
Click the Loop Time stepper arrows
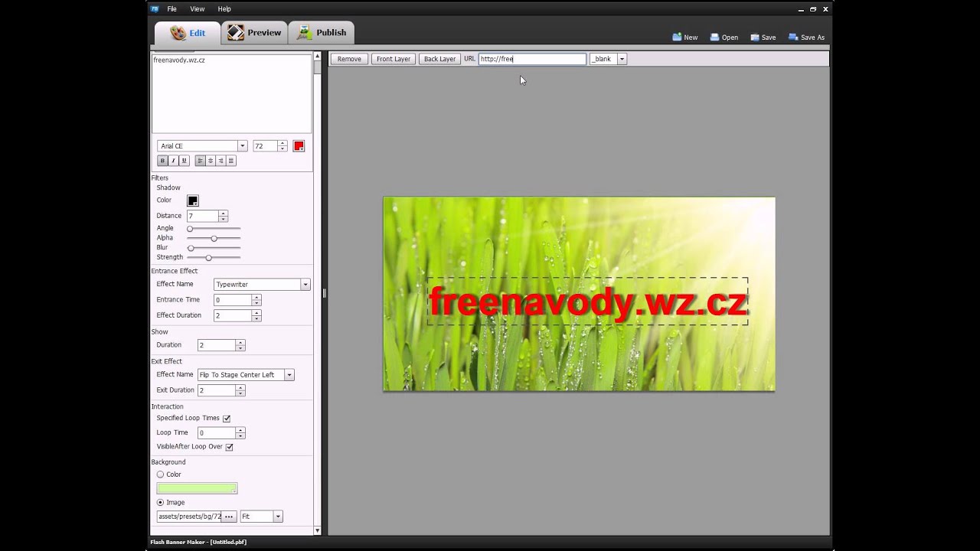240,433
